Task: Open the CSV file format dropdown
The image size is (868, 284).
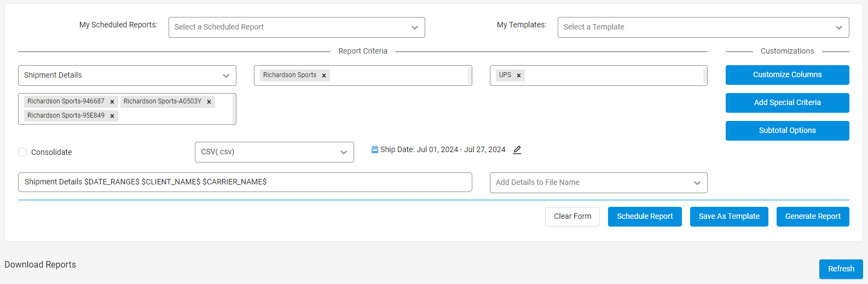Action: [x=274, y=152]
